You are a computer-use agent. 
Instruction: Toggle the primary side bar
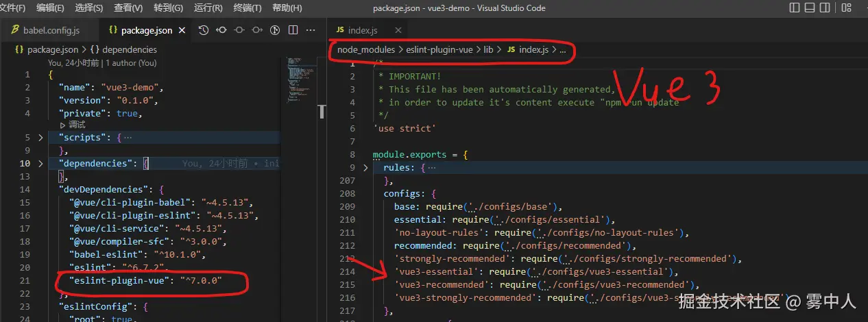(x=795, y=8)
